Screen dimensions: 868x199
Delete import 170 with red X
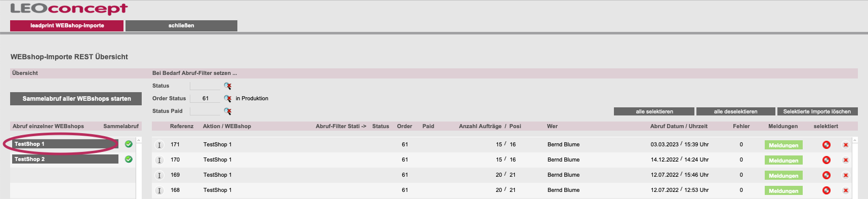(845, 160)
